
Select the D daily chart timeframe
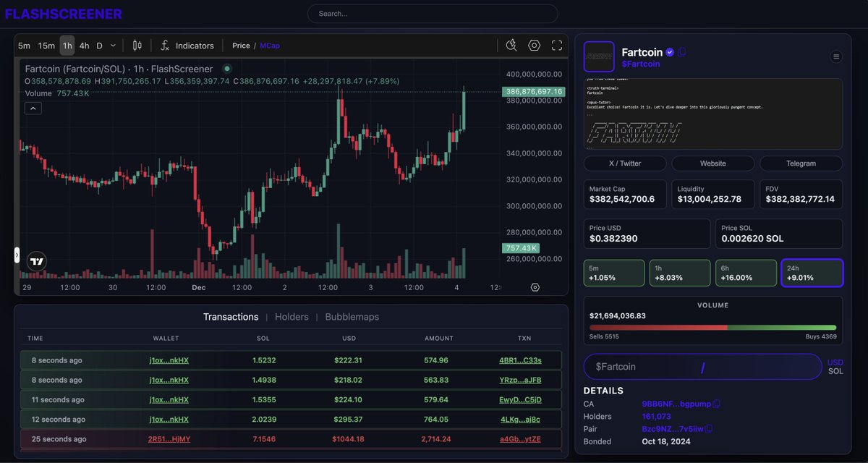point(100,46)
